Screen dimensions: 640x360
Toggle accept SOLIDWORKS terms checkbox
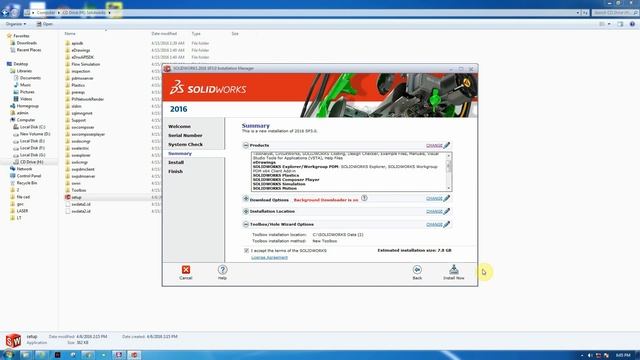point(246,250)
